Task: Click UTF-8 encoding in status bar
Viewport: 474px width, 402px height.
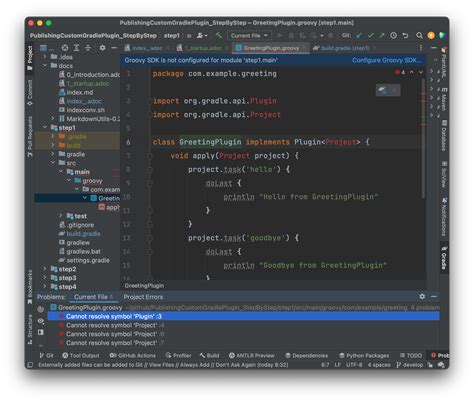Action: coord(354,365)
